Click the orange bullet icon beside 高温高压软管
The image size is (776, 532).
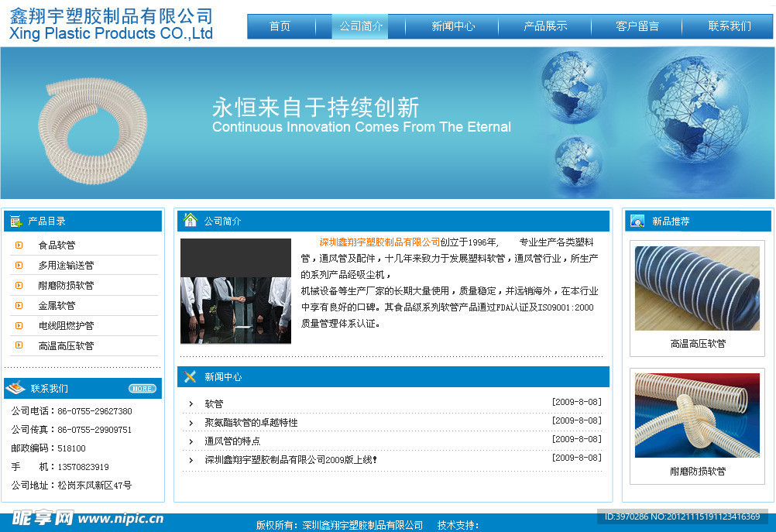[x=19, y=346]
